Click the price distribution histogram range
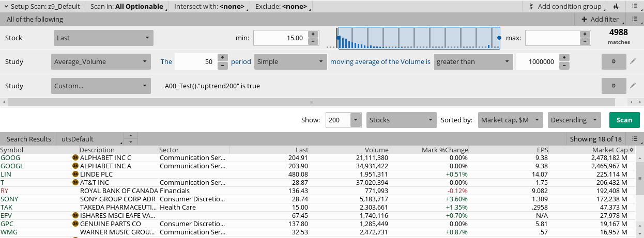This screenshot has width=644, height=238. click(419, 38)
